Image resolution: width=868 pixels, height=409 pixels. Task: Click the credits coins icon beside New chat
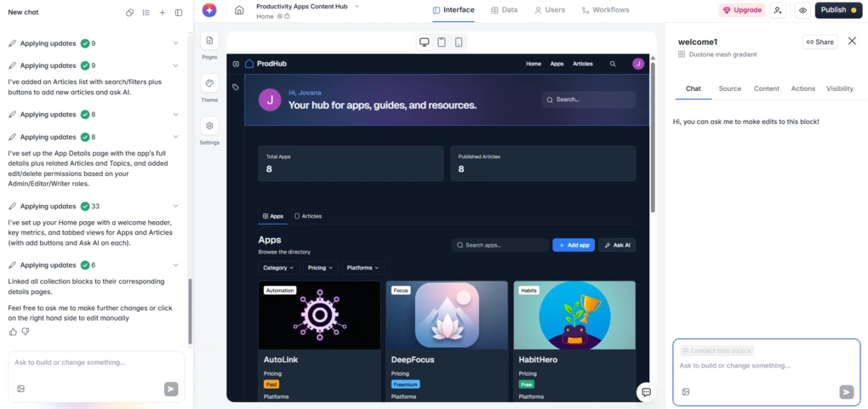129,12
